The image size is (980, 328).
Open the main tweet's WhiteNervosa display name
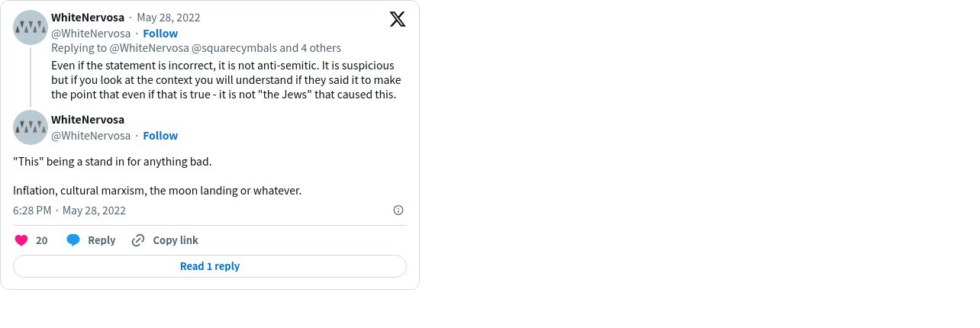[88, 120]
